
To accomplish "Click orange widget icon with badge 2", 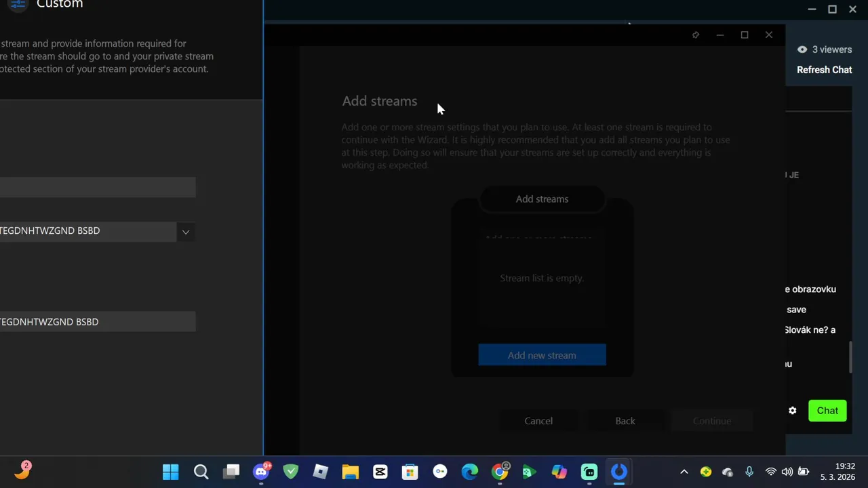I will [x=22, y=470].
